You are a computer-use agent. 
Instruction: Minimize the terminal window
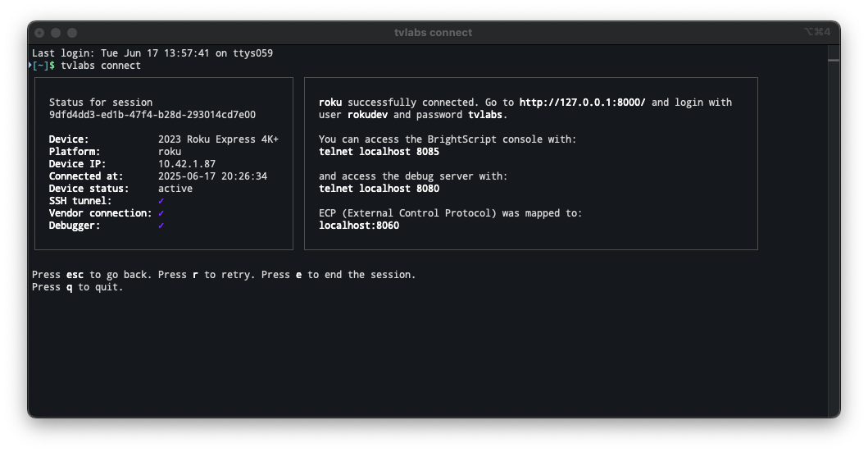click(x=56, y=33)
